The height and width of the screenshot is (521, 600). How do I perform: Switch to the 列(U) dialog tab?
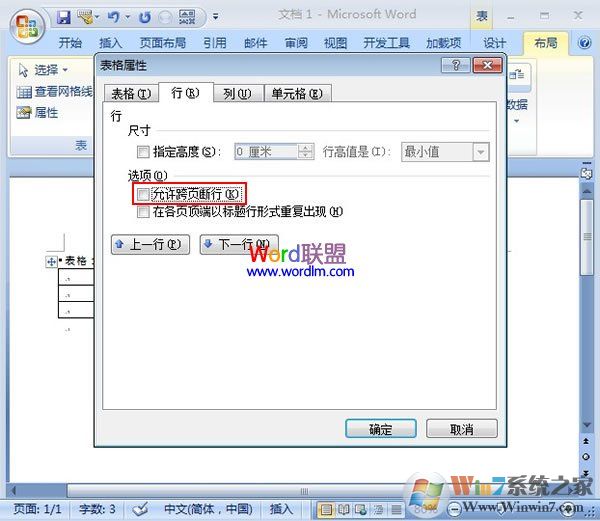[237, 93]
